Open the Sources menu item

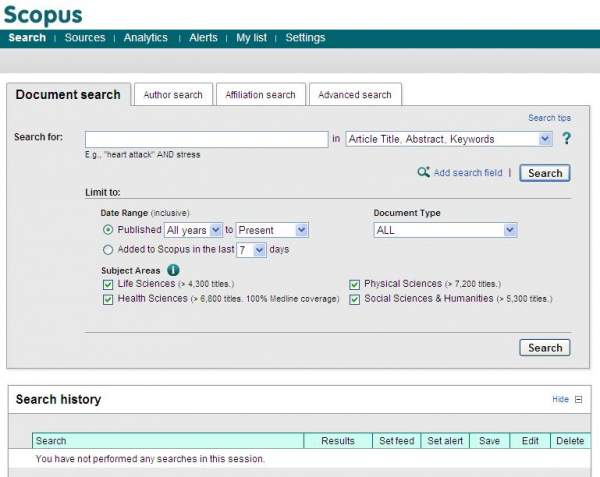tap(85, 37)
